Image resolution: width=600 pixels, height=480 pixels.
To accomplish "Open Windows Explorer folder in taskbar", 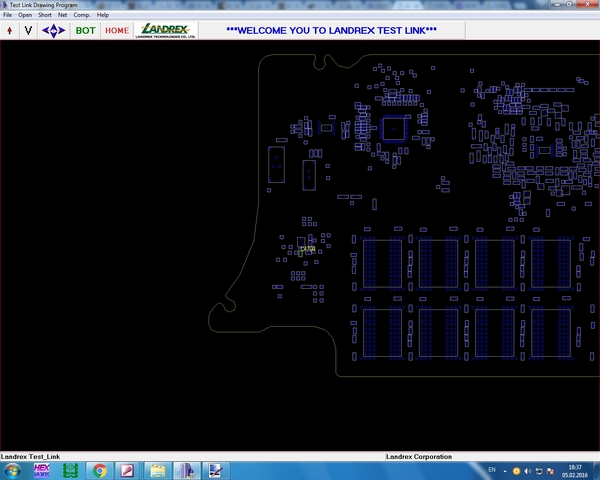I will point(157,470).
